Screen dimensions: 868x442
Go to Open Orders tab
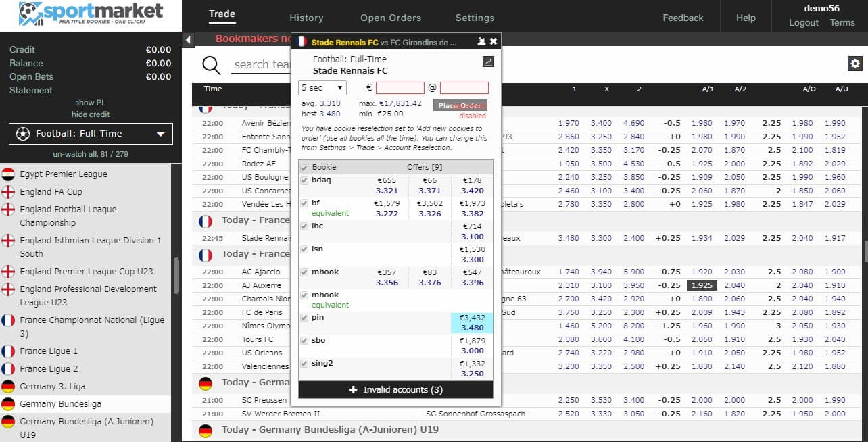click(391, 18)
